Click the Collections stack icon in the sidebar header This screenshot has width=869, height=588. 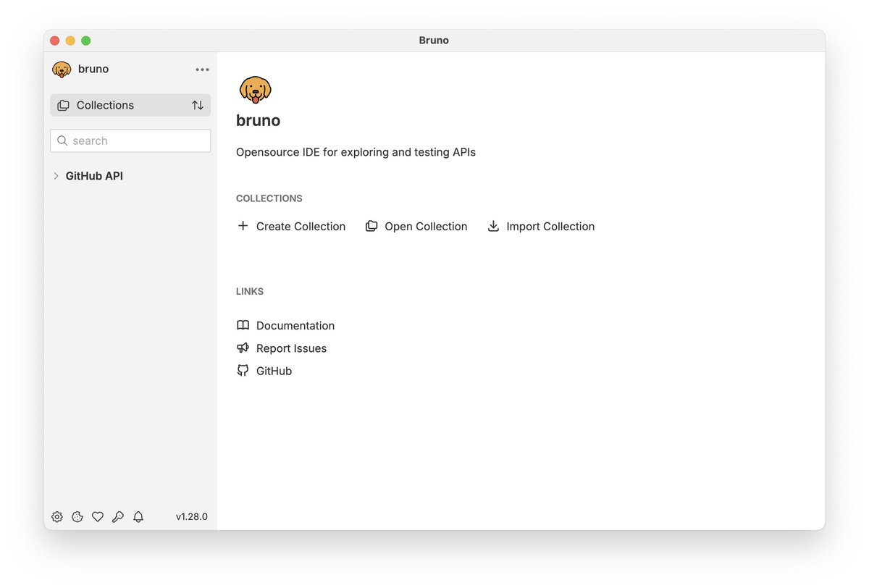(x=63, y=105)
